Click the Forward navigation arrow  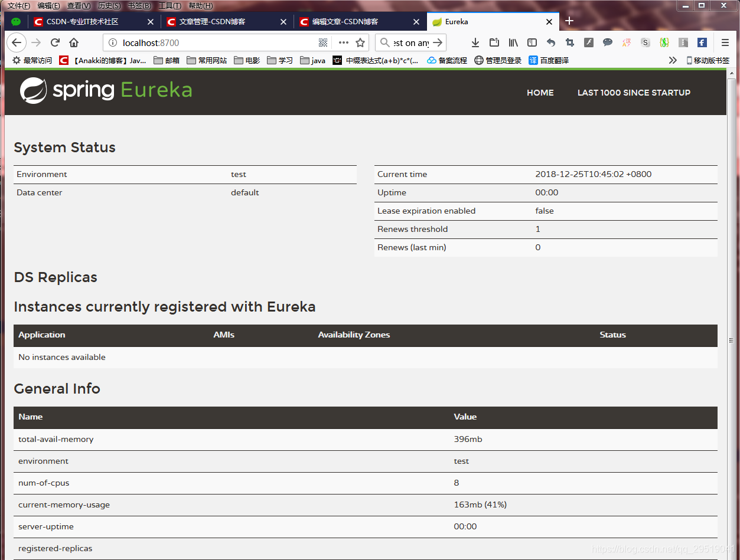coord(36,42)
